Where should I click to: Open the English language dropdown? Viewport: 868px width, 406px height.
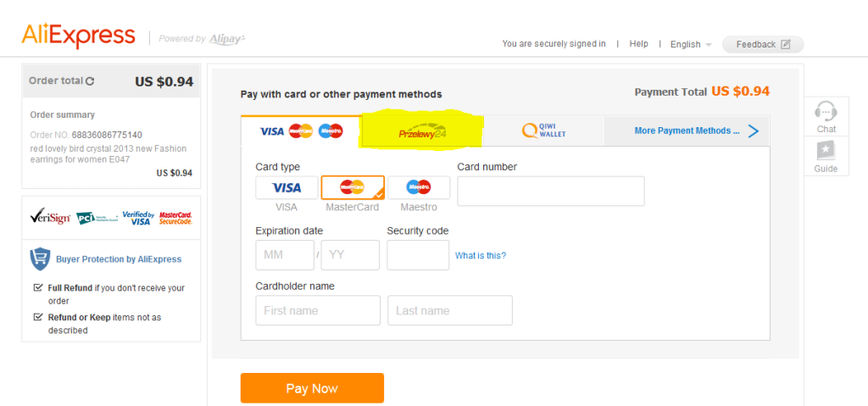tap(691, 44)
